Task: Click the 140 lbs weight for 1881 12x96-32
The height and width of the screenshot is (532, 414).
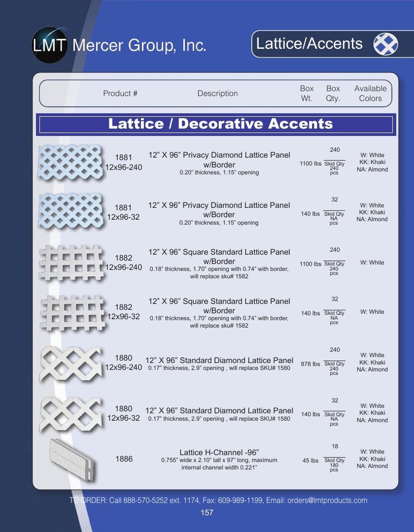Action: [310, 214]
